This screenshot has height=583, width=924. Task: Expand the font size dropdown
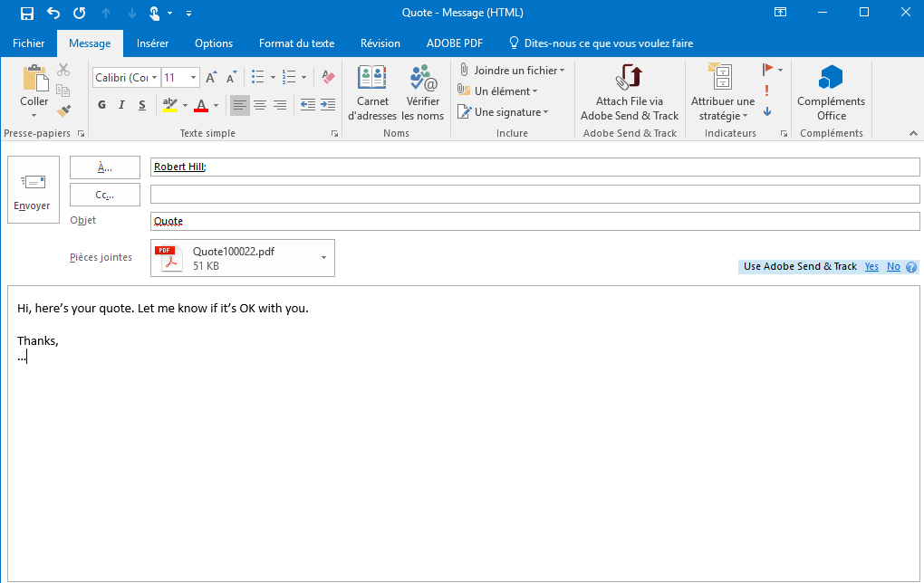click(x=193, y=78)
